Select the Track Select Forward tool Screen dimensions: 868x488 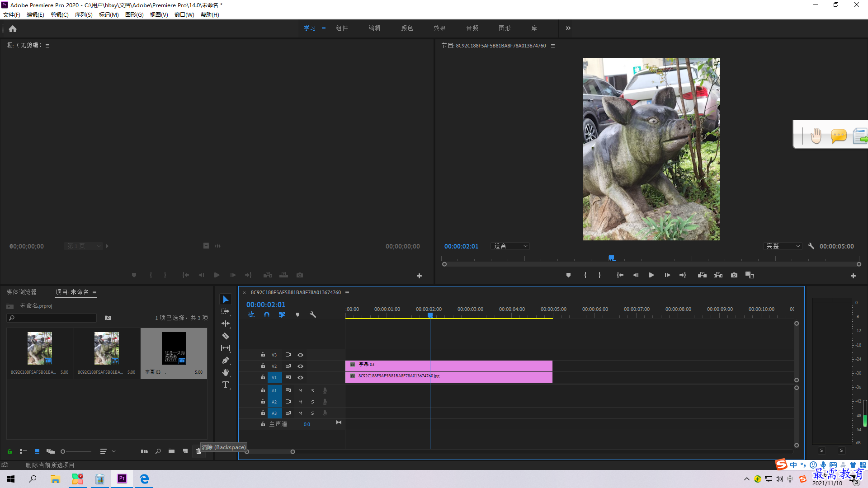[226, 311]
